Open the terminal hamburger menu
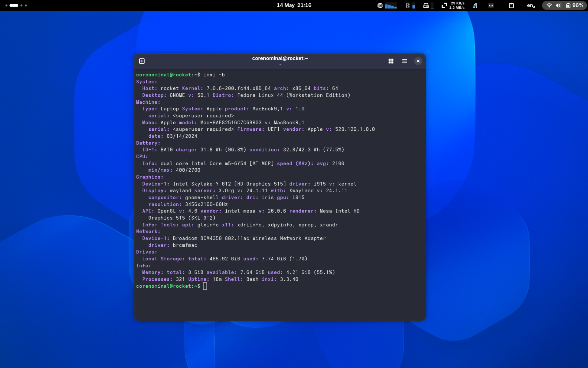This screenshot has width=588, height=368. point(404,61)
